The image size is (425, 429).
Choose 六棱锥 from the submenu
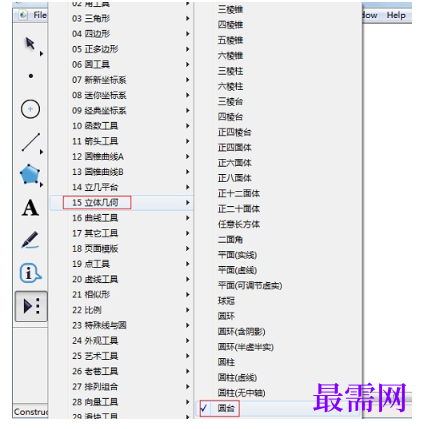pyautogui.click(x=230, y=56)
